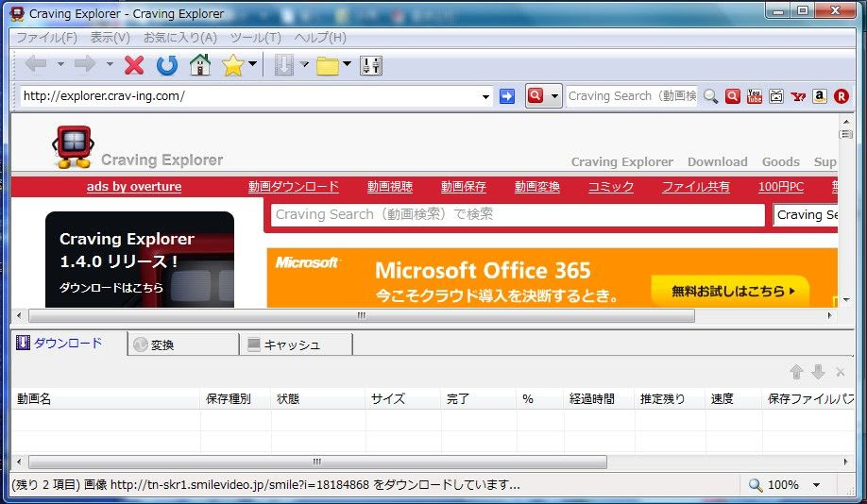Open the ツール(T) menu
Viewport: 867px width, 504px height.
pyautogui.click(x=255, y=38)
